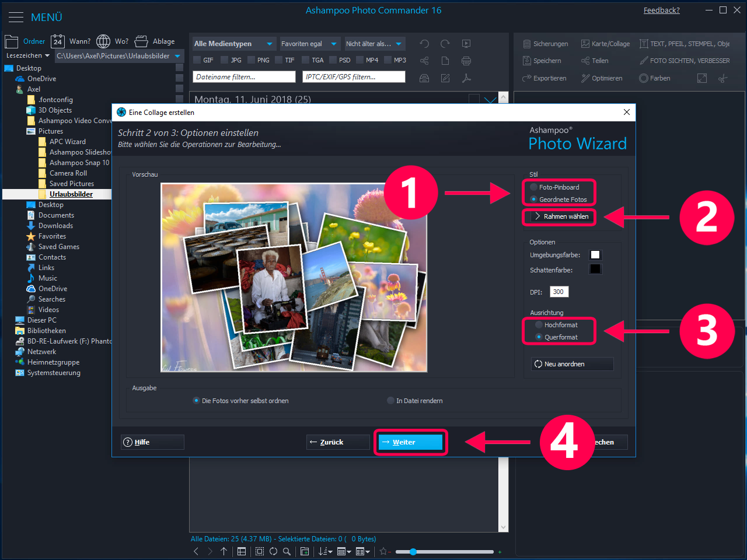Click Optimieren tool

pyautogui.click(x=602, y=78)
